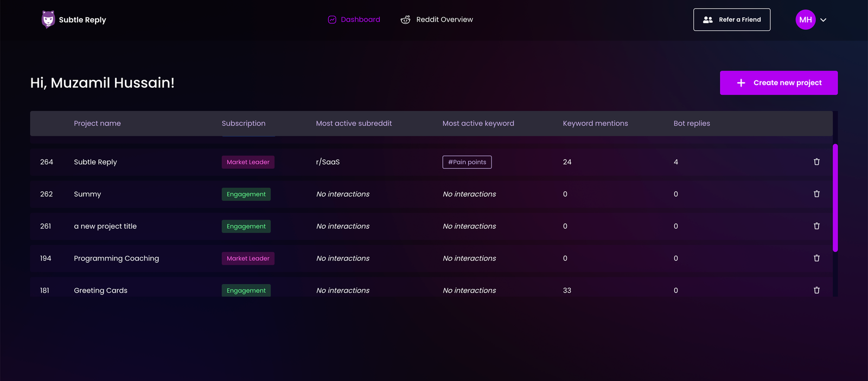Open the Programming Coaching project
The image size is (868, 381).
(431, 259)
